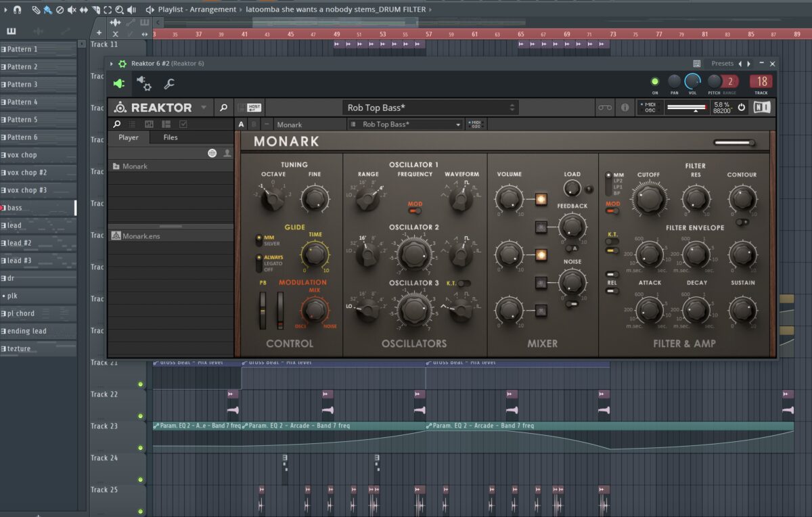Select Monark.ens file entry
The width and height of the screenshot is (812, 517).
pos(171,236)
